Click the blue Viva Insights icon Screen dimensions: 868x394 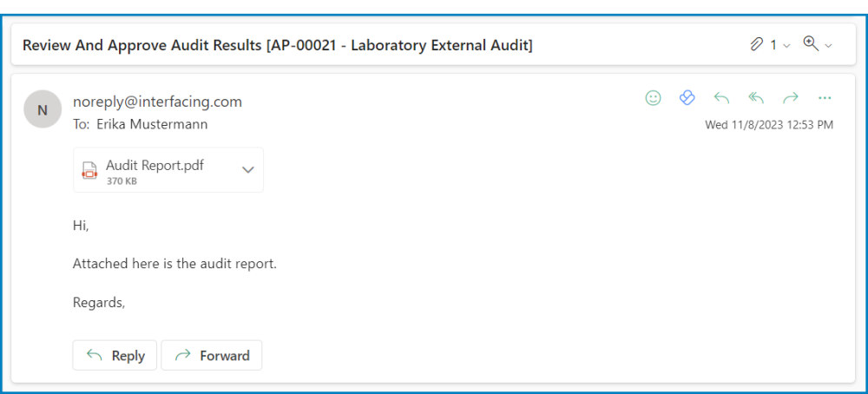click(x=687, y=98)
